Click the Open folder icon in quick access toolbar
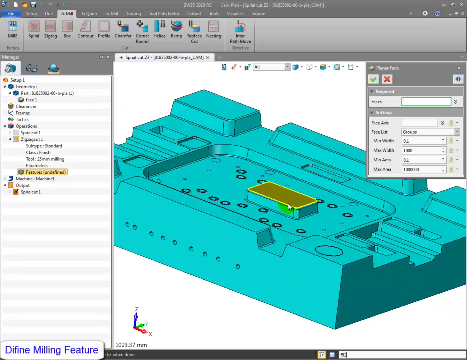 [25, 5]
